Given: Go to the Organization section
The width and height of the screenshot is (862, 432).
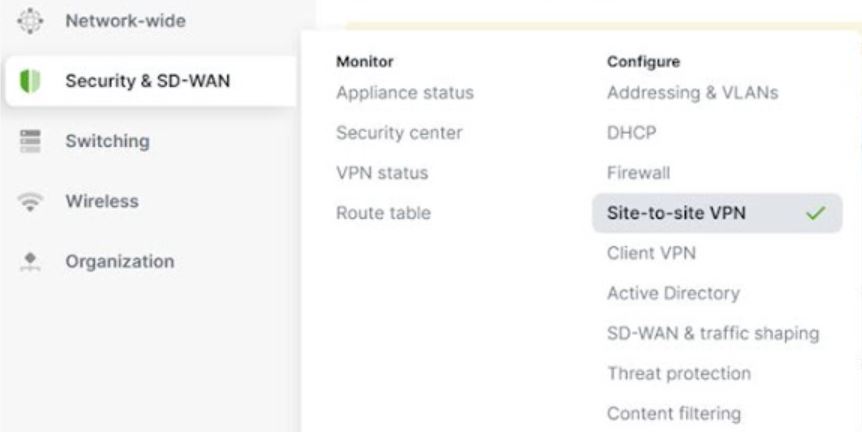Looking at the screenshot, I should (x=119, y=262).
